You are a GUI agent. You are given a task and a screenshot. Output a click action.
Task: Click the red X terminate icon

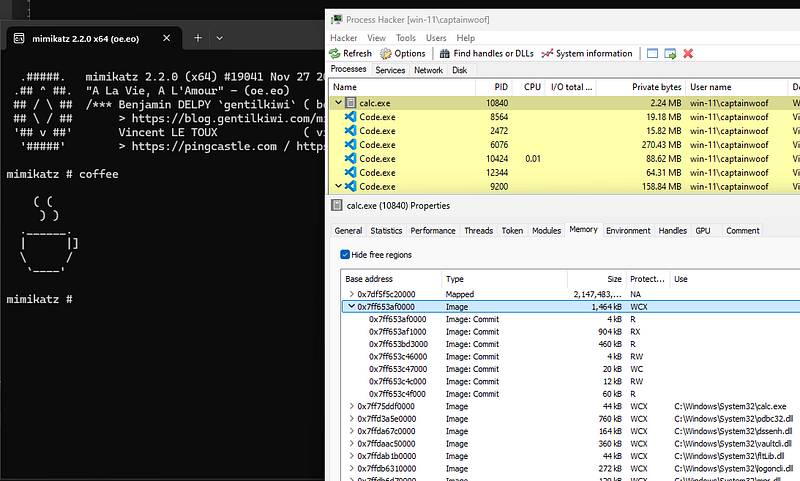click(688, 53)
